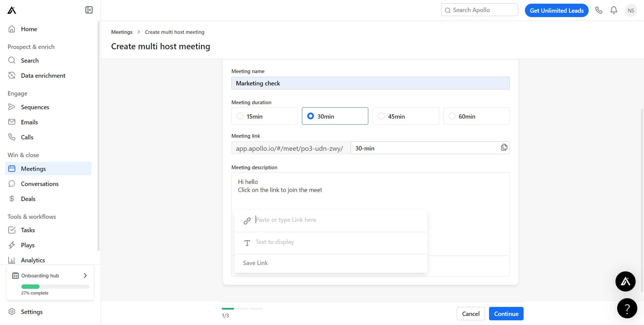Click the 27% onboarding progress bar

(55, 286)
